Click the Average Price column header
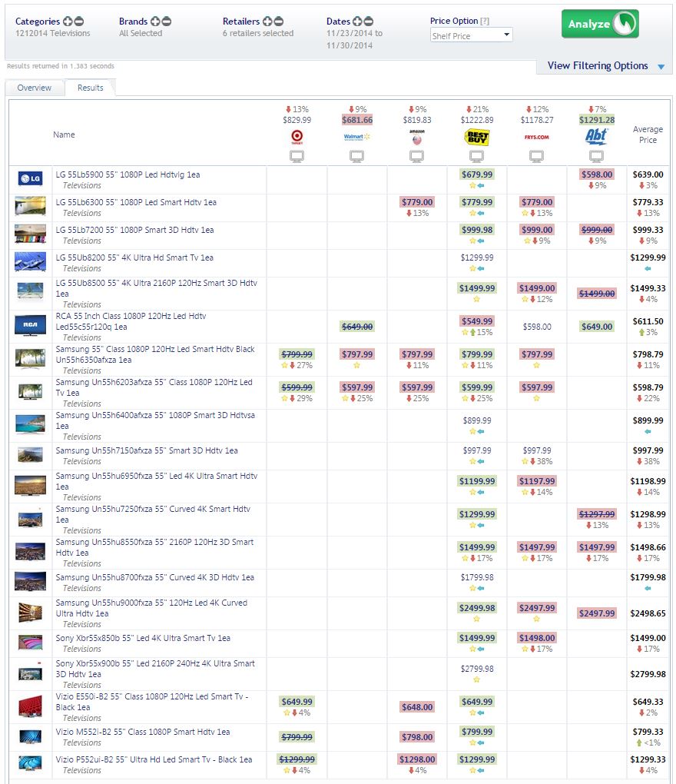Image resolution: width=676 pixels, height=784 pixels. pyautogui.click(x=648, y=135)
